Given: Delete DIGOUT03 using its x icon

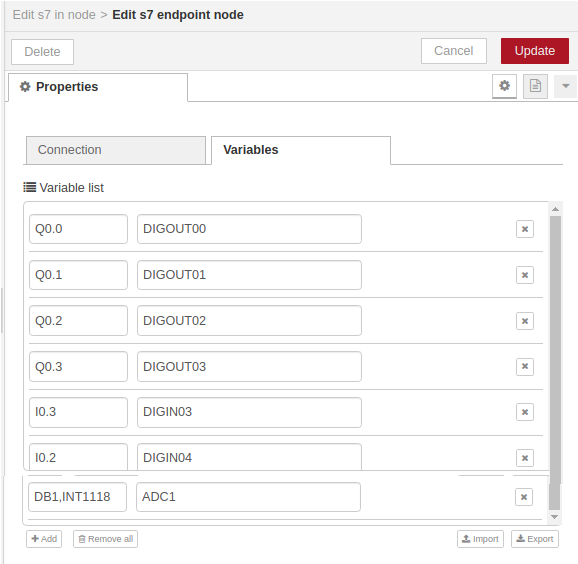Looking at the screenshot, I should coord(525,366).
